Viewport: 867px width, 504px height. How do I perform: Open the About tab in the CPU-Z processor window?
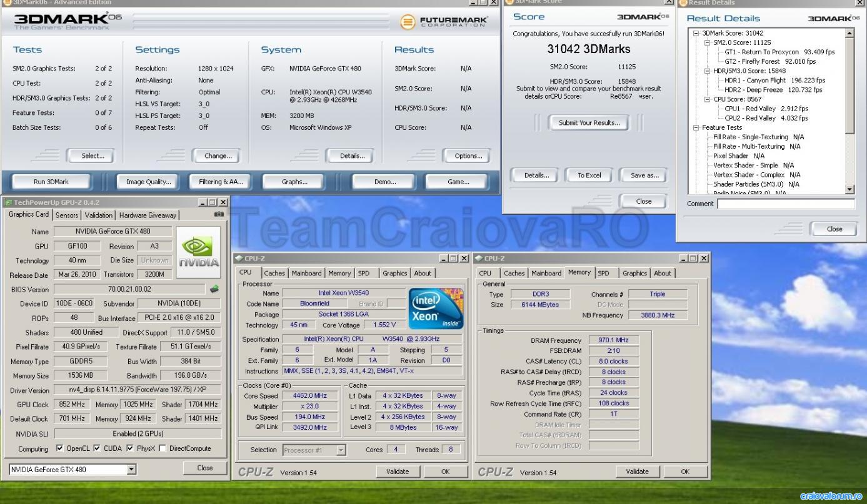coord(423,273)
